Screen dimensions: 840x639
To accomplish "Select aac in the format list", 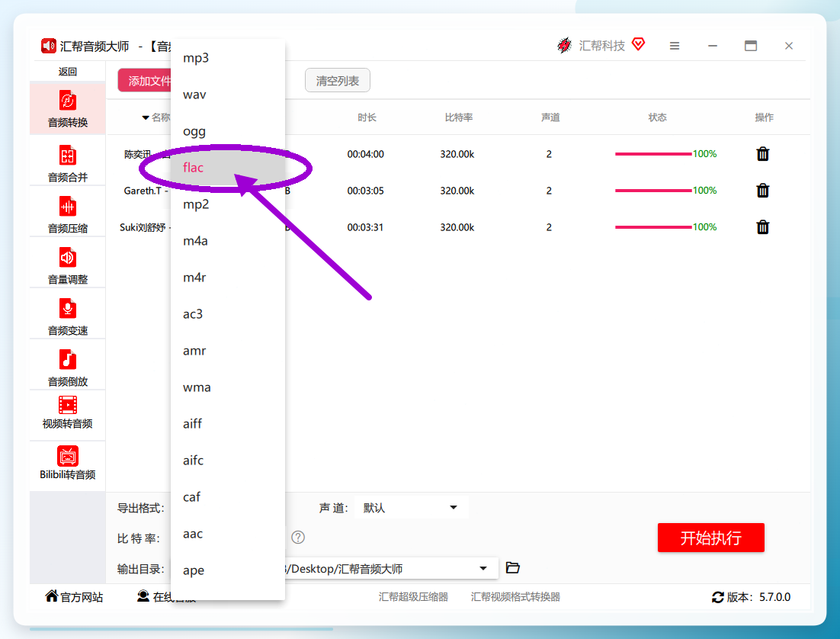I will [228, 534].
